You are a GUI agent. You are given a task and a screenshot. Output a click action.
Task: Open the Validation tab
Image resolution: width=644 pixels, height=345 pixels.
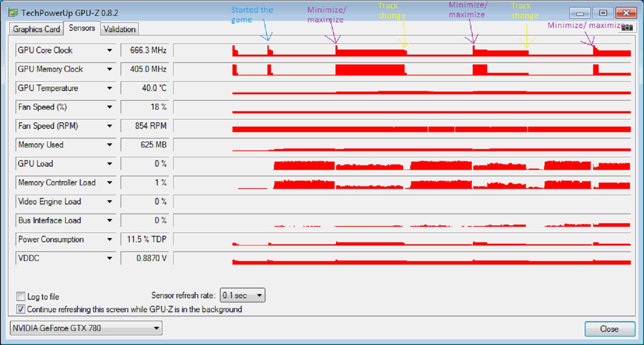[119, 29]
